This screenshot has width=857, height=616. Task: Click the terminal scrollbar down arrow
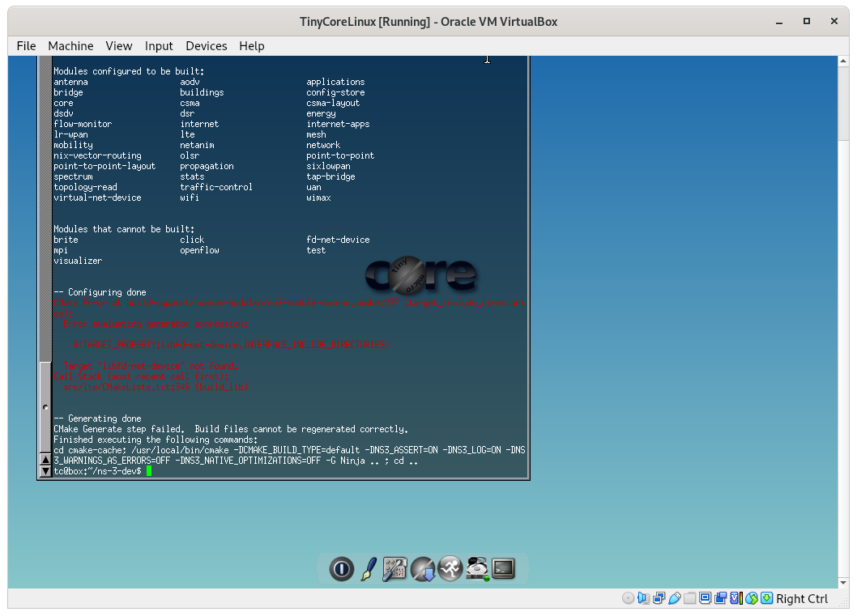pyautogui.click(x=45, y=471)
